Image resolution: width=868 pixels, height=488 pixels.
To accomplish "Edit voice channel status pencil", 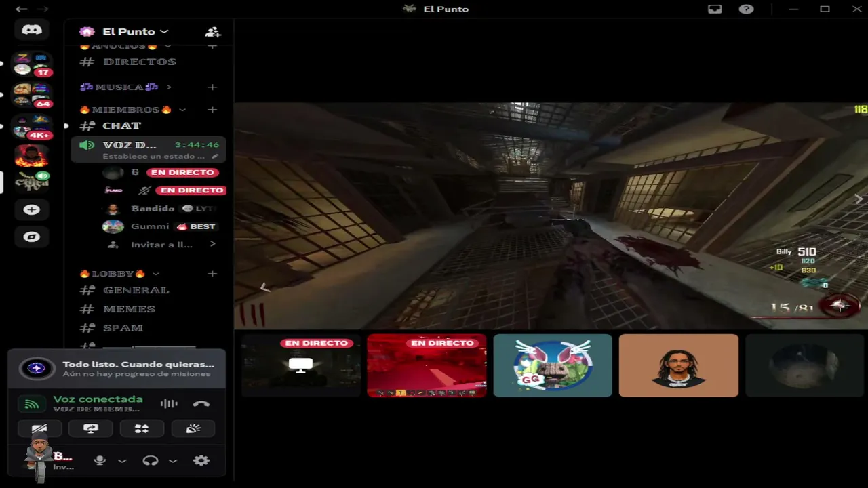I will click(215, 156).
